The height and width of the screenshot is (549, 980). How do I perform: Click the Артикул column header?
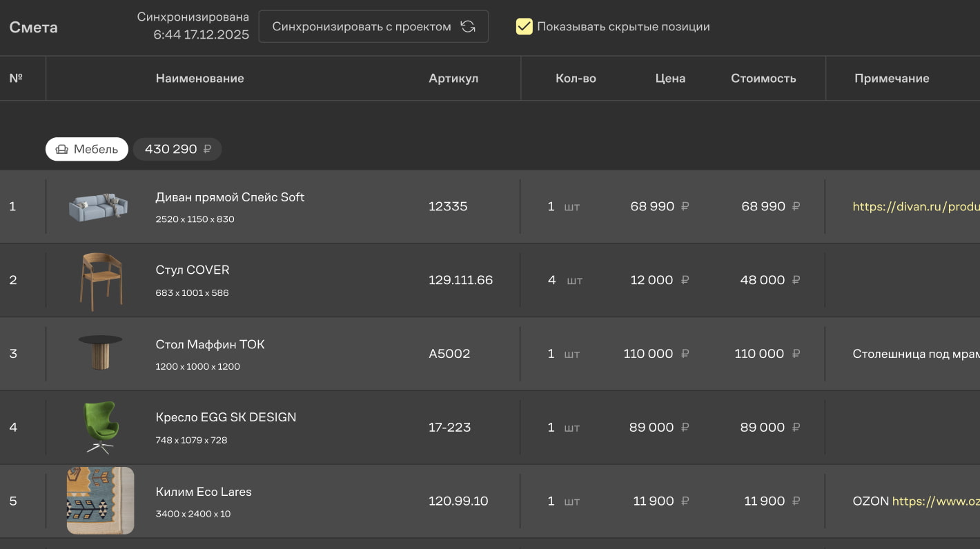[453, 79]
